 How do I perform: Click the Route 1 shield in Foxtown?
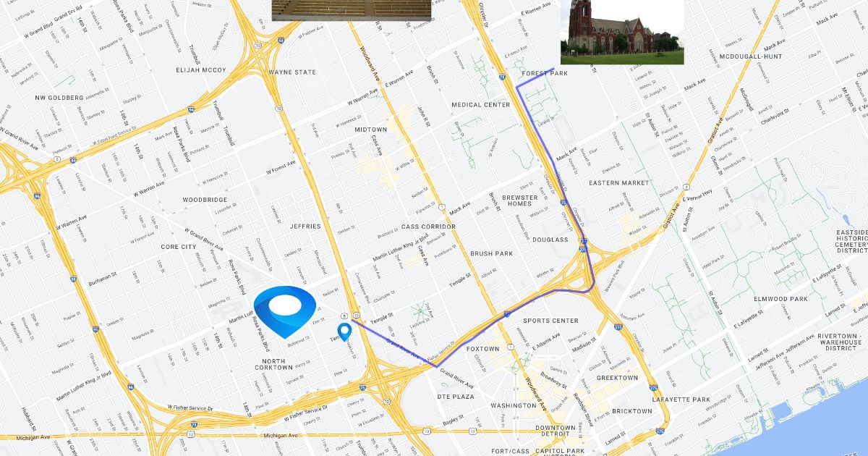point(511,347)
